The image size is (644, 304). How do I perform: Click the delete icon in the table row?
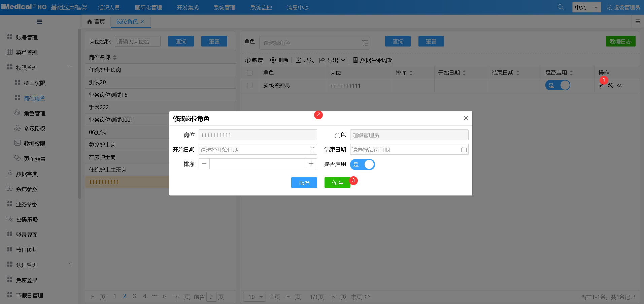click(x=611, y=86)
